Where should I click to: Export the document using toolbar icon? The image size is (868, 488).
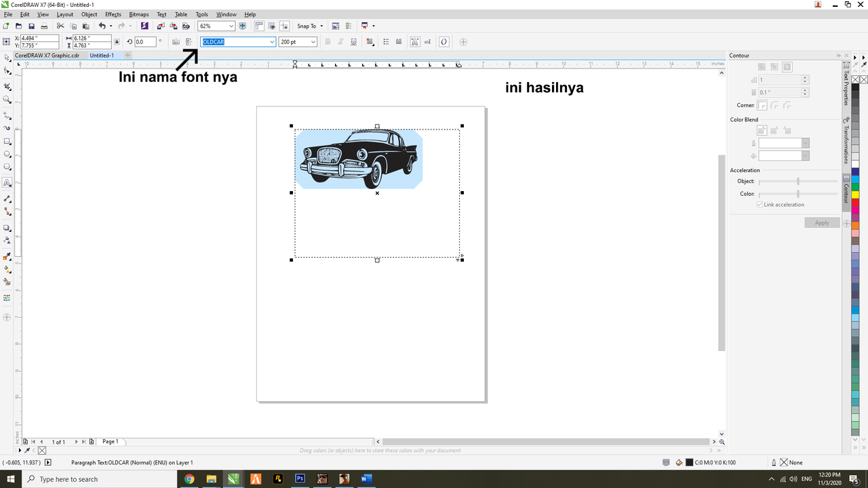pos(174,26)
